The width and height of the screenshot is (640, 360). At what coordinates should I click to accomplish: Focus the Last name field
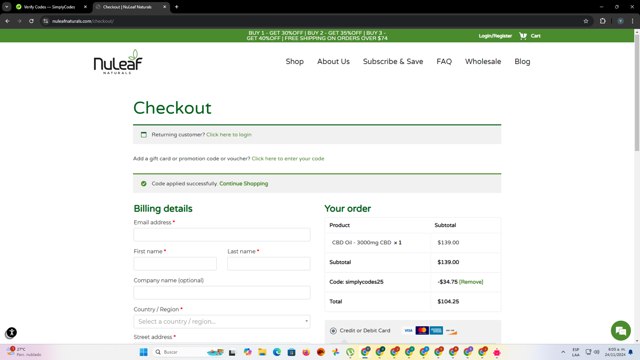point(269,264)
